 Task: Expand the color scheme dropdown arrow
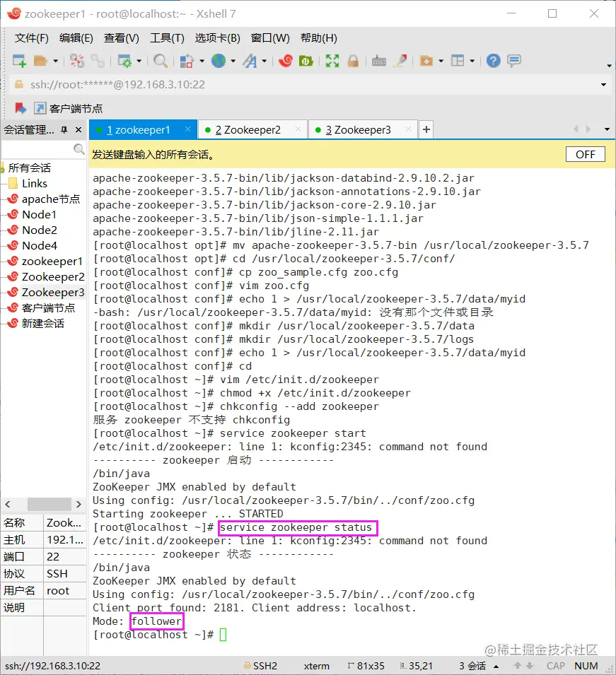(x=202, y=61)
